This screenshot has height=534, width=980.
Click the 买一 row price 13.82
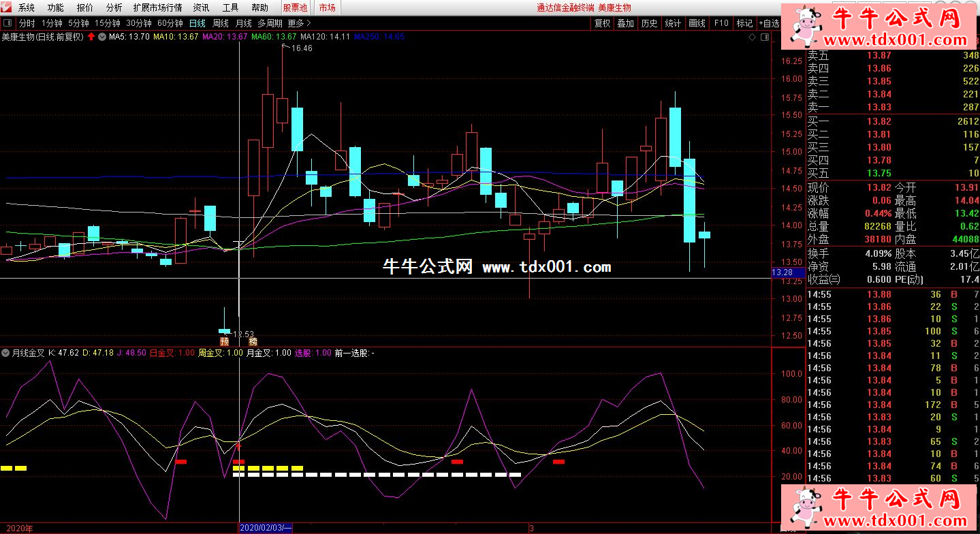coord(879,121)
